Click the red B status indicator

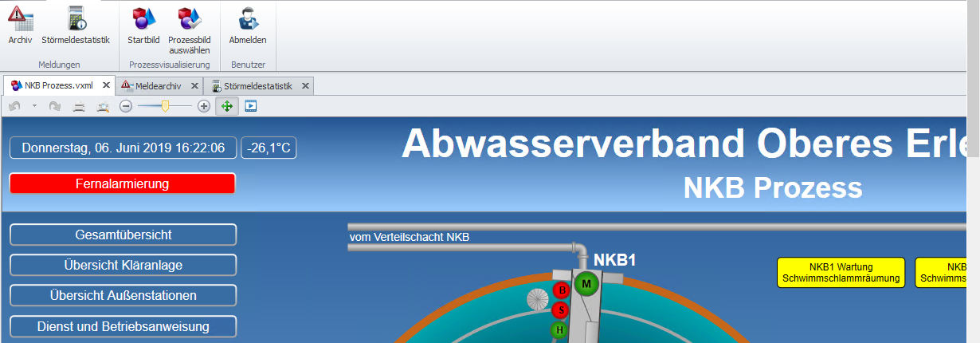[561, 290]
